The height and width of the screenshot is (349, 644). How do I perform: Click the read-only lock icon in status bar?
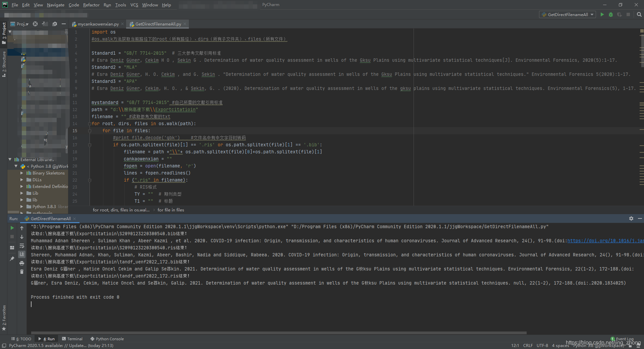630,346
